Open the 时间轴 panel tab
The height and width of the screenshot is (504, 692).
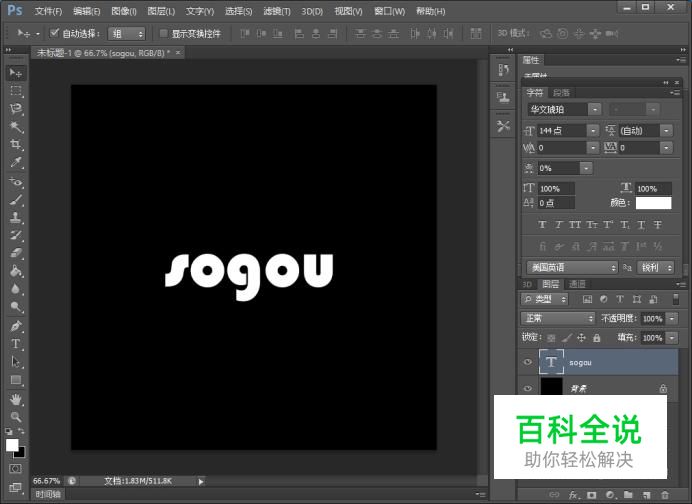coord(48,494)
